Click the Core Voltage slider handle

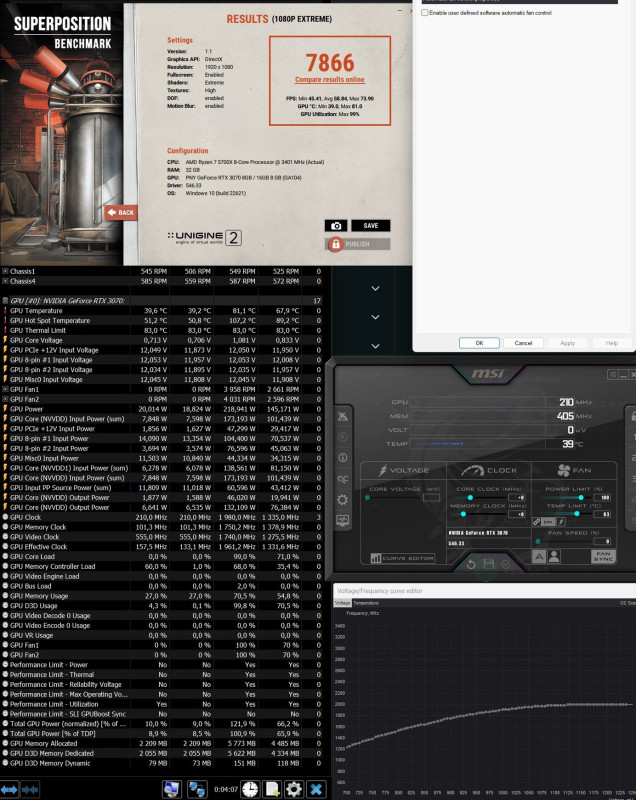tap(367, 497)
